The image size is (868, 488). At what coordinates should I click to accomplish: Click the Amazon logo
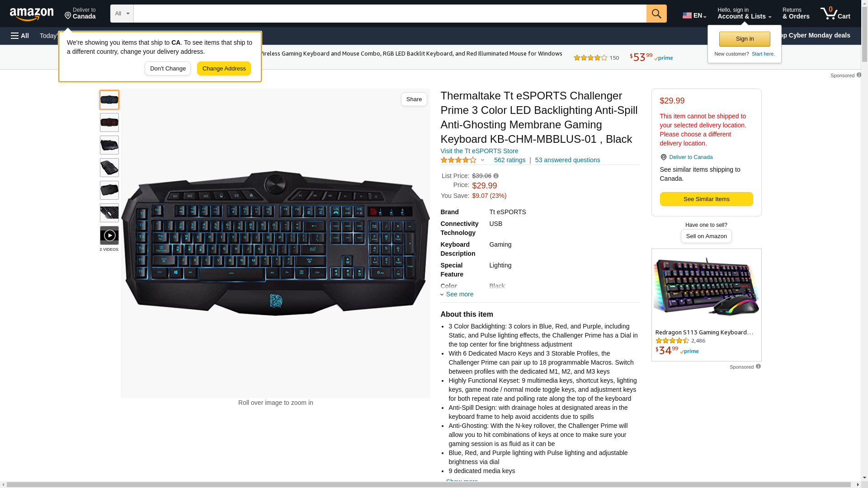point(32,14)
